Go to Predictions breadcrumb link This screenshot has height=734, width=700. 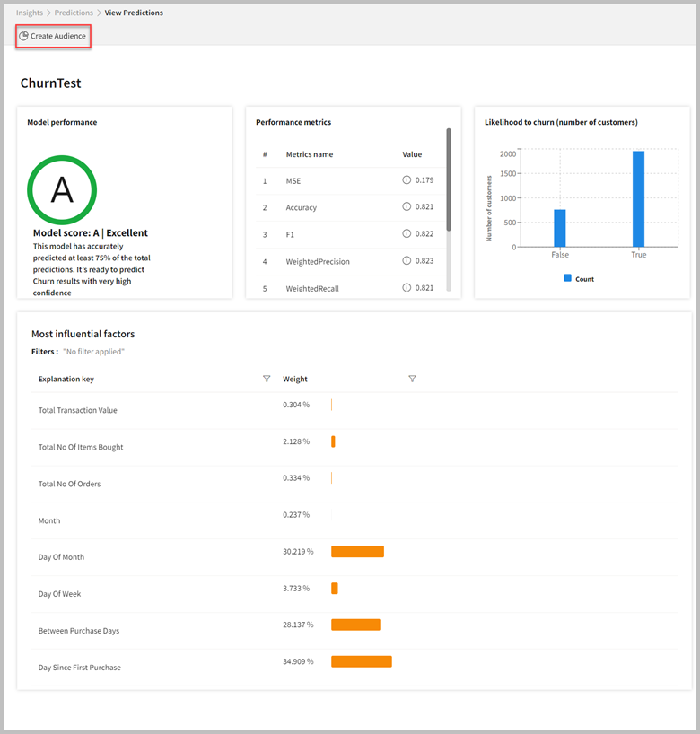point(74,13)
